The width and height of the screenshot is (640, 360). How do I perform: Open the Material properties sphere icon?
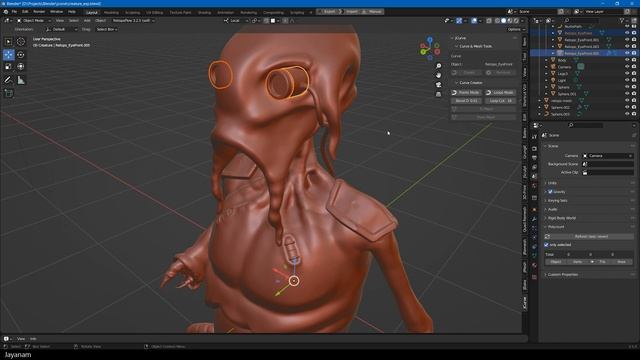tap(534, 266)
